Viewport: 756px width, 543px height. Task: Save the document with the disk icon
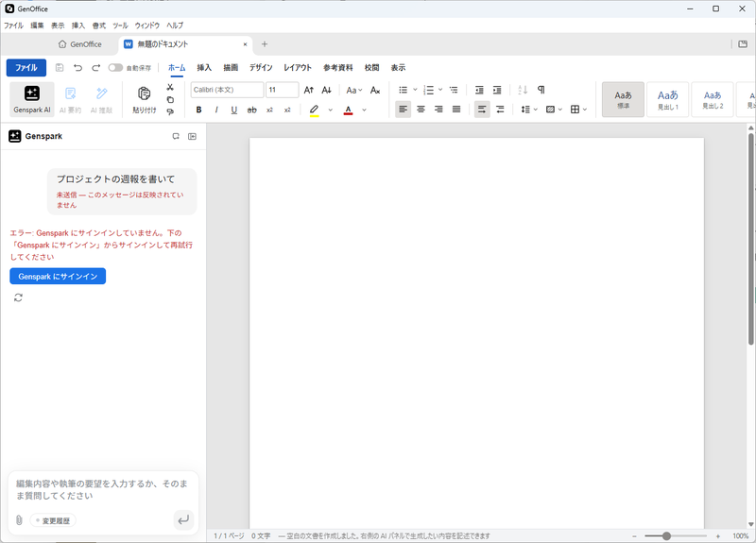click(60, 67)
